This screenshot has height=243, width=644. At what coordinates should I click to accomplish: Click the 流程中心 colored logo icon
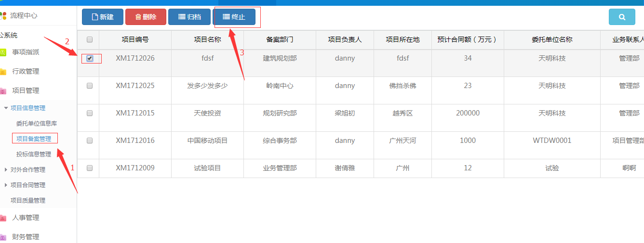pos(3,16)
